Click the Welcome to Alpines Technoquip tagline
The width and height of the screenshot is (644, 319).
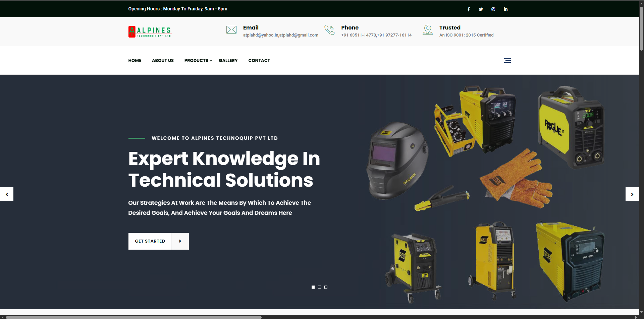coord(215,138)
